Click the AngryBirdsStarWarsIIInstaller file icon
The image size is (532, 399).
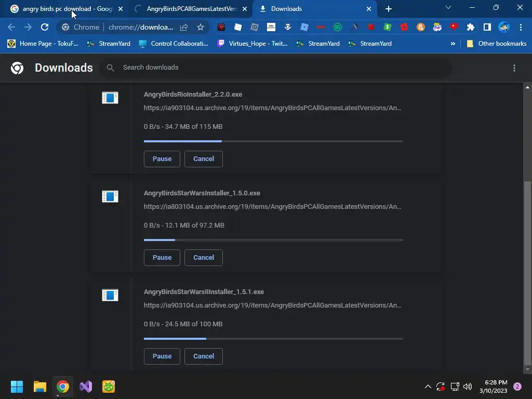[110, 295]
